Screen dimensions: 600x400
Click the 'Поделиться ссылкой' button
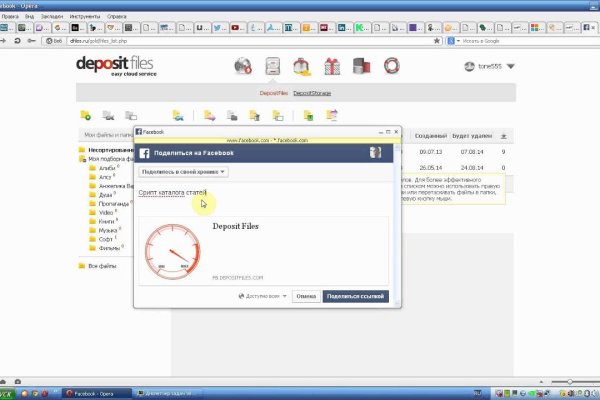pyautogui.click(x=356, y=296)
